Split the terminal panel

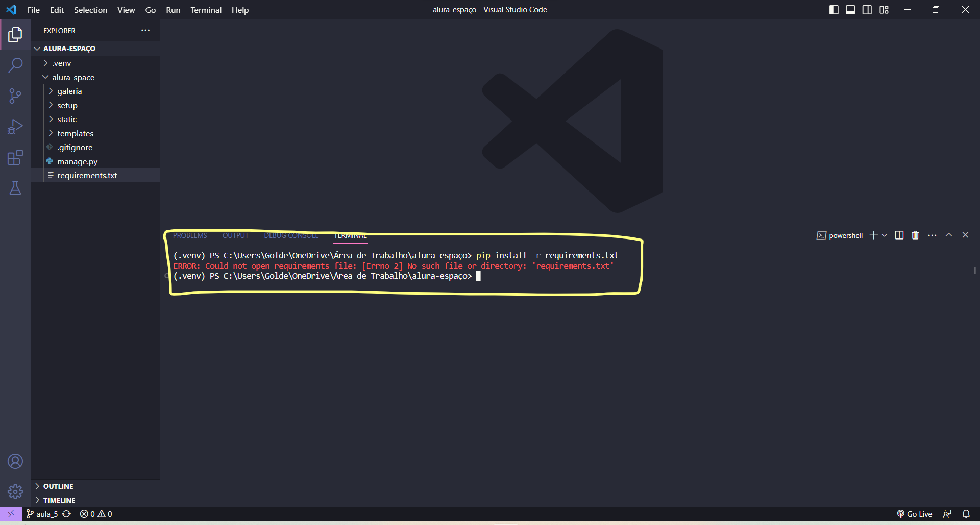(899, 235)
